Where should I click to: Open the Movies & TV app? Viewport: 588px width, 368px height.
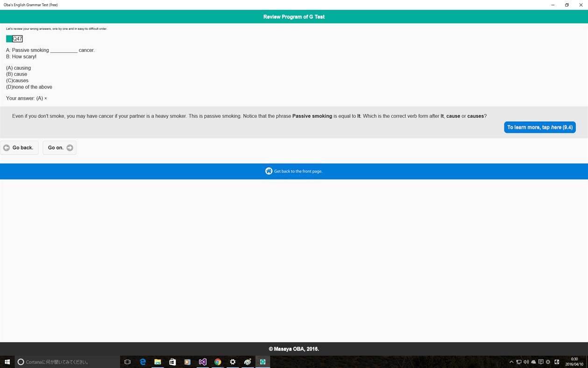point(187,361)
